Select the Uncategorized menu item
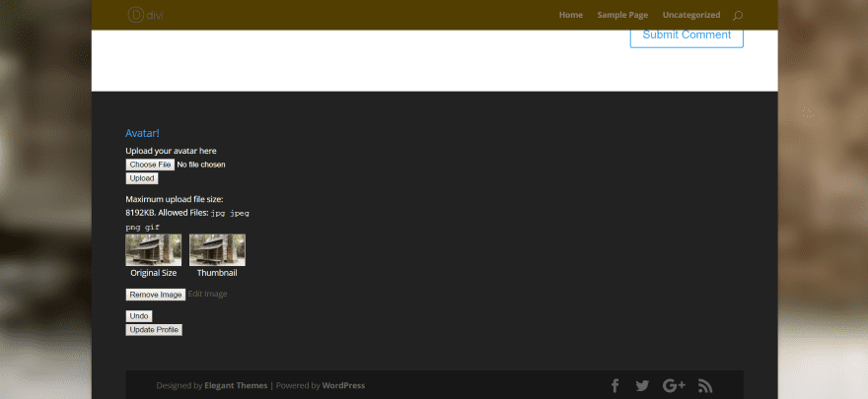Image resolution: width=868 pixels, height=399 pixels. 691,15
